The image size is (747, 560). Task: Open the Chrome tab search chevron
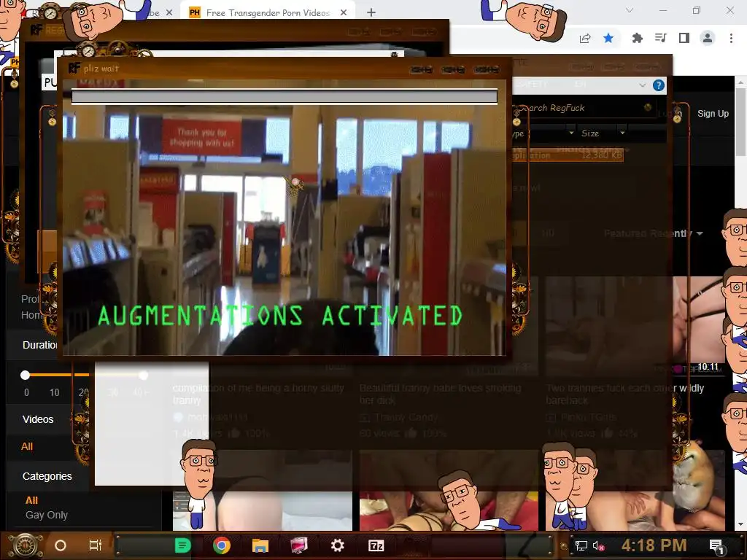point(630,10)
